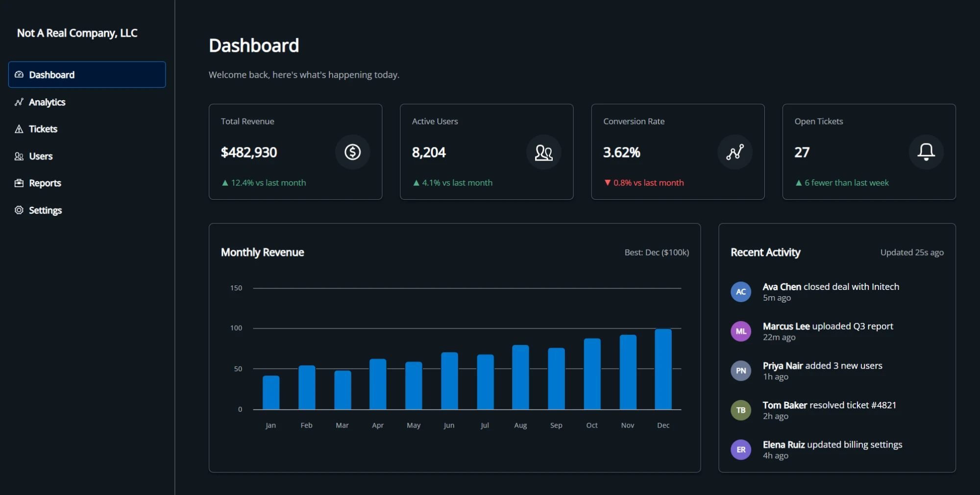Click the Dashboard gauge icon in sidebar
Viewport: 980px width, 495px height.
pyautogui.click(x=19, y=74)
